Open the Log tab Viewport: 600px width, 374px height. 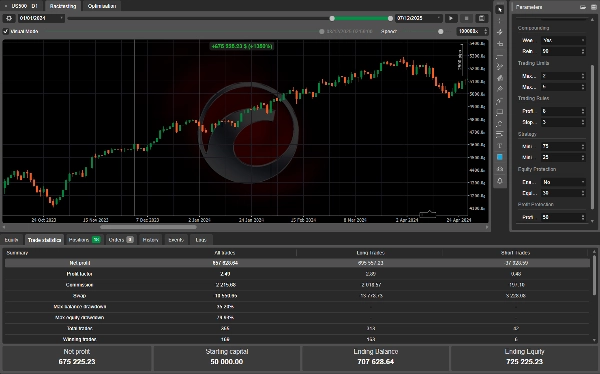coord(201,240)
